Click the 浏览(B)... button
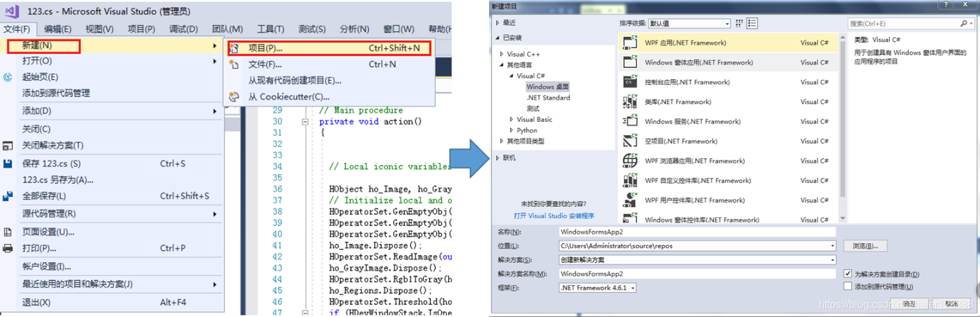Screen dimensions: 980x317 pyautogui.click(x=865, y=246)
